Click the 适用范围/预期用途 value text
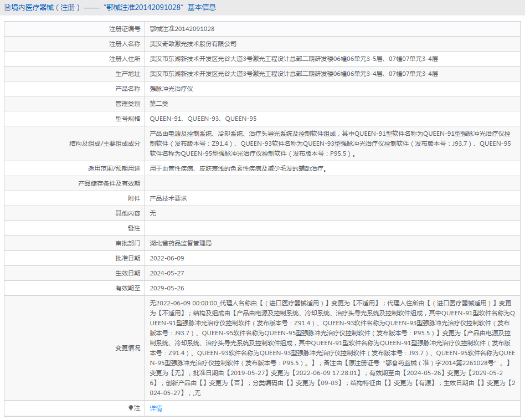The image size is (525, 420). pyautogui.click(x=238, y=168)
